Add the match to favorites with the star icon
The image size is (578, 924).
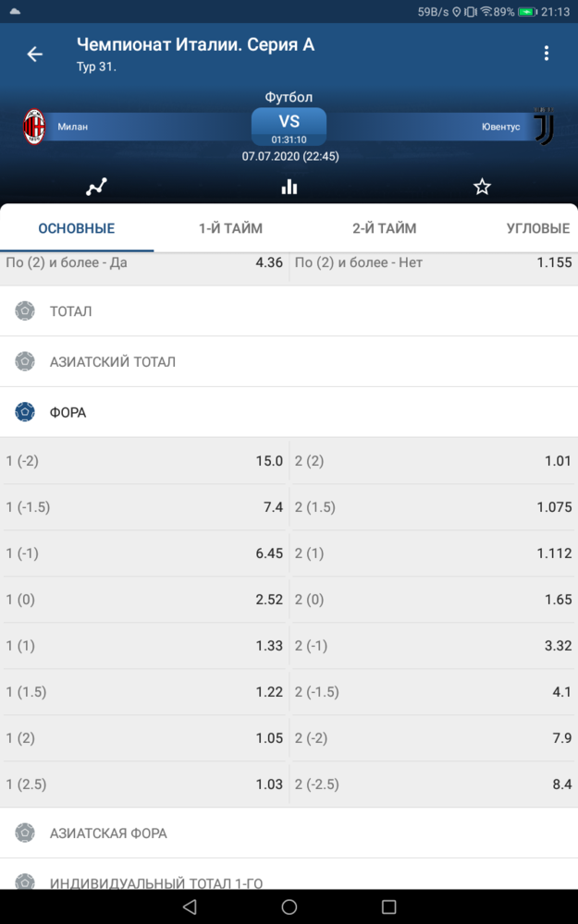coord(482,187)
